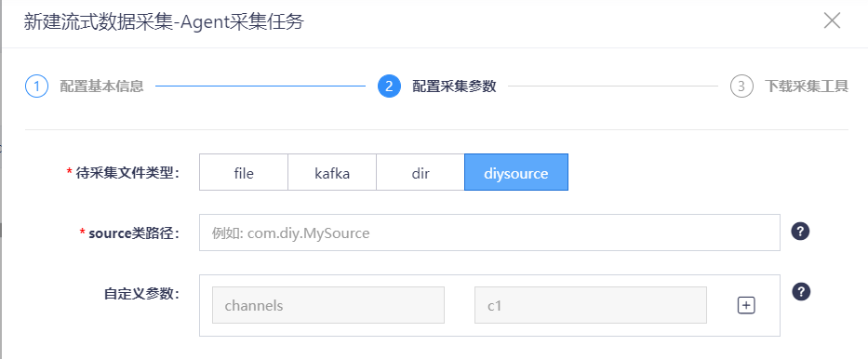Select the dir source type
Image resolution: width=868 pixels, height=359 pixels.
(421, 173)
